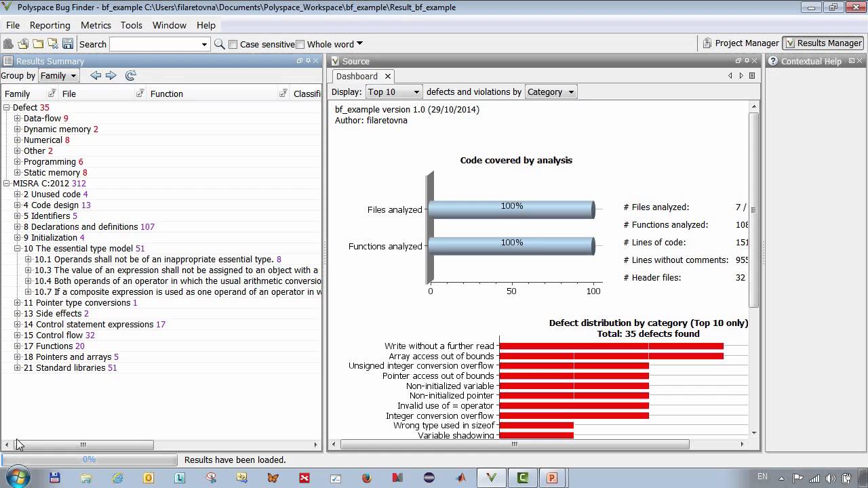Open the Reporting menu
The height and width of the screenshot is (488, 868).
point(50,25)
